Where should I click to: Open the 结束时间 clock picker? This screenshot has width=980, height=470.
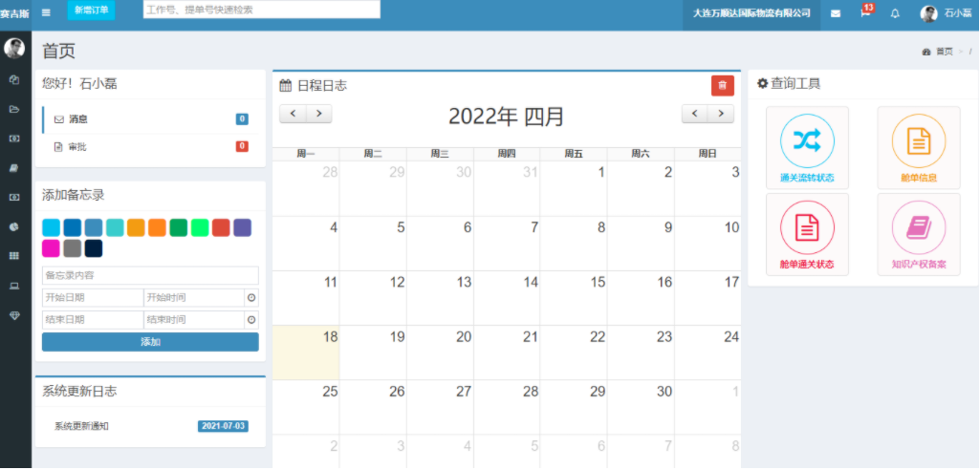pos(251,320)
